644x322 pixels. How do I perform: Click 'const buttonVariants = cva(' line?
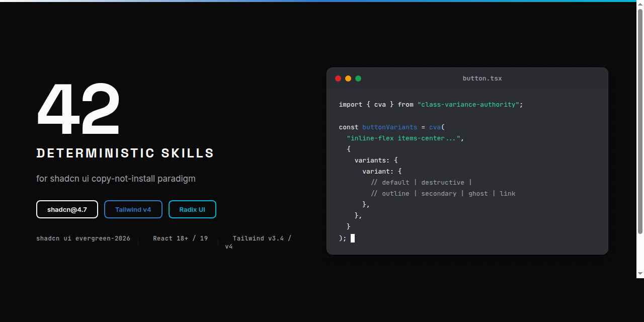[392, 127]
